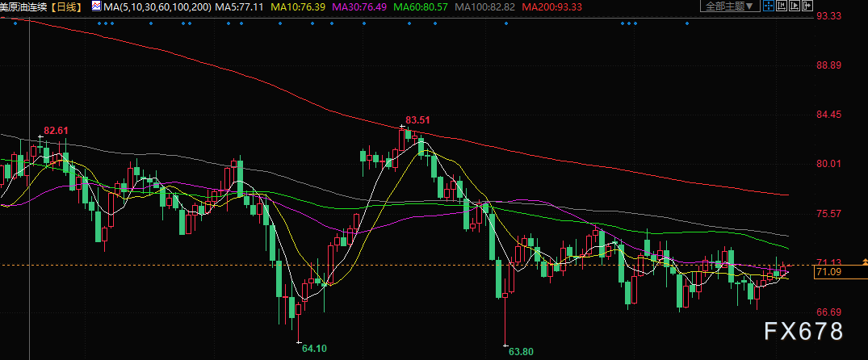Click the 美原油连续 instrument title
868x360 pixels.
26,6
